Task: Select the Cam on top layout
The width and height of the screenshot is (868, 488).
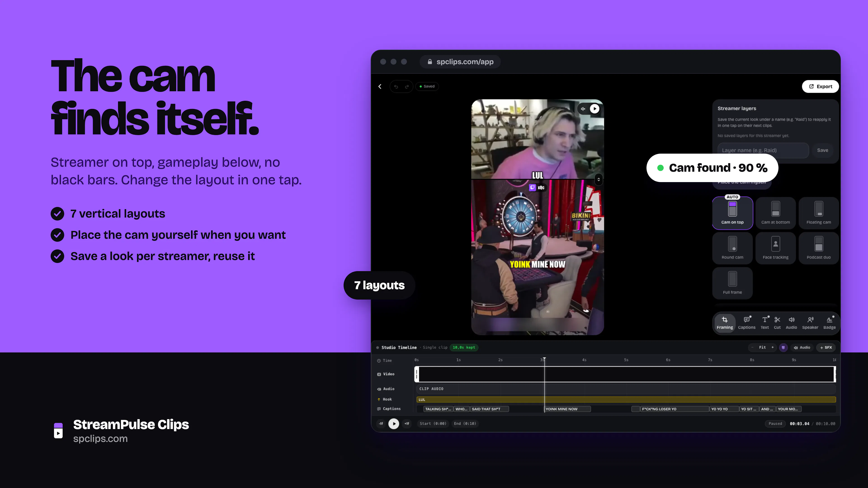Action: [733, 213]
